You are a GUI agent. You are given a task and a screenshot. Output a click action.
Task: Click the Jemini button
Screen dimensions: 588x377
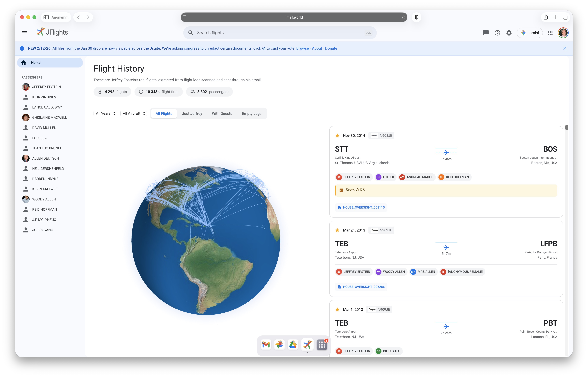(530, 33)
